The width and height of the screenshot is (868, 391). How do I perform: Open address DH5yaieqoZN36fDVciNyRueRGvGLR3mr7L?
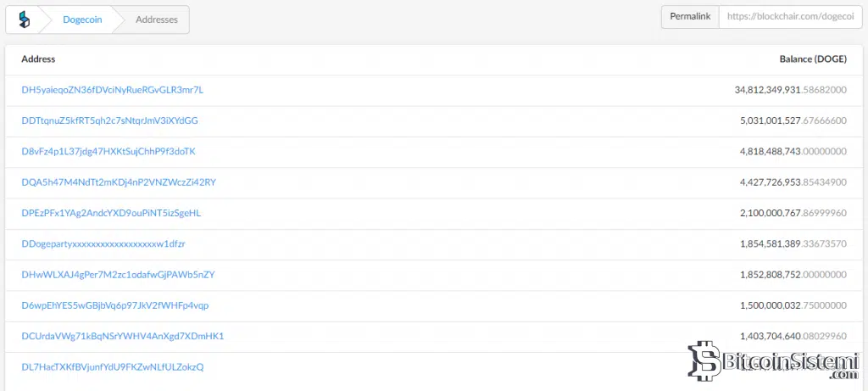113,90
